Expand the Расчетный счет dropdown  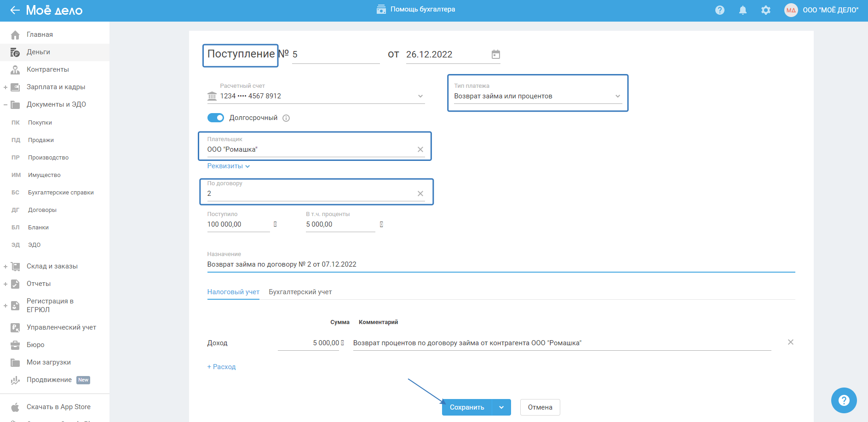click(420, 96)
